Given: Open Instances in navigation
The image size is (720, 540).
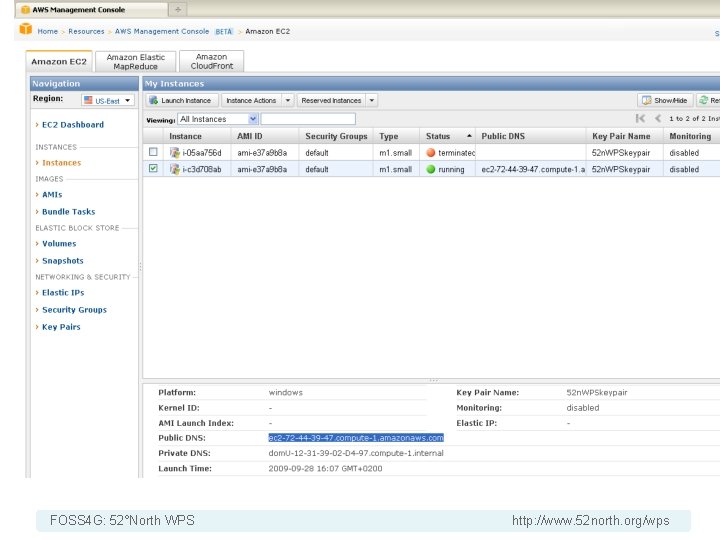Looking at the screenshot, I should [62, 163].
